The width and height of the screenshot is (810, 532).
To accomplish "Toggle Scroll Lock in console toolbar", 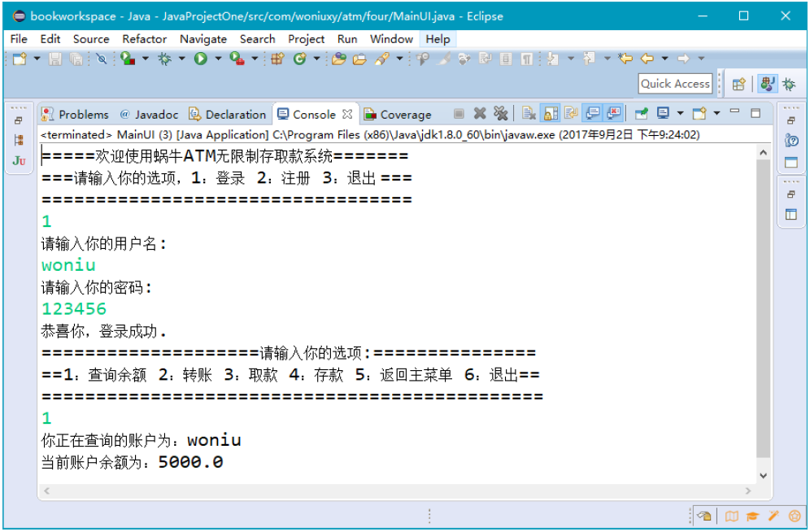I will click(551, 114).
